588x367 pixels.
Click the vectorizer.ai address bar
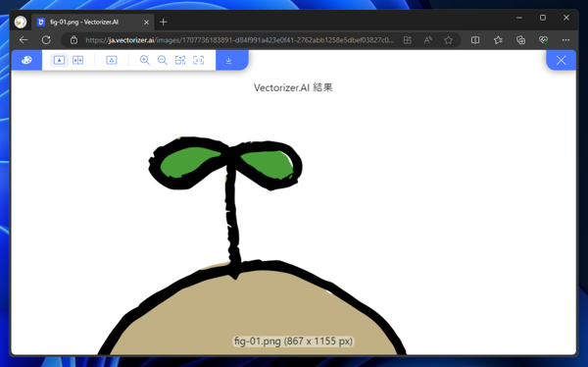tap(239, 40)
